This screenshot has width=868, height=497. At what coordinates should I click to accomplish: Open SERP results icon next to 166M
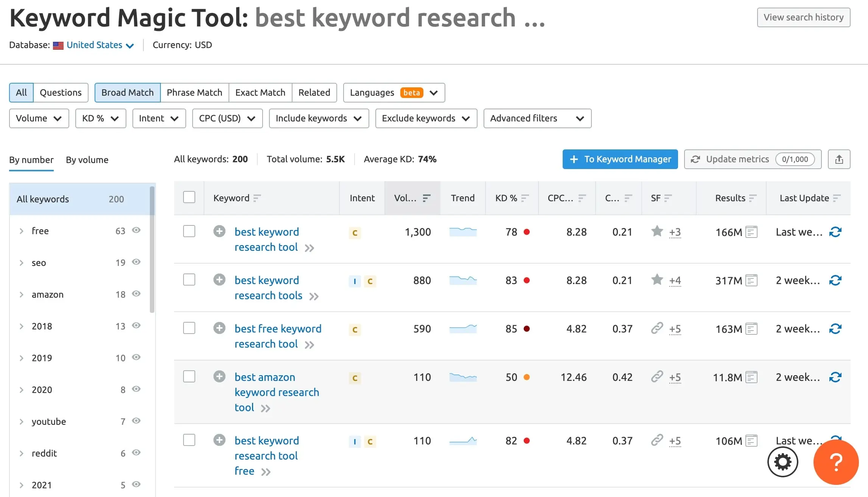(x=751, y=232)
